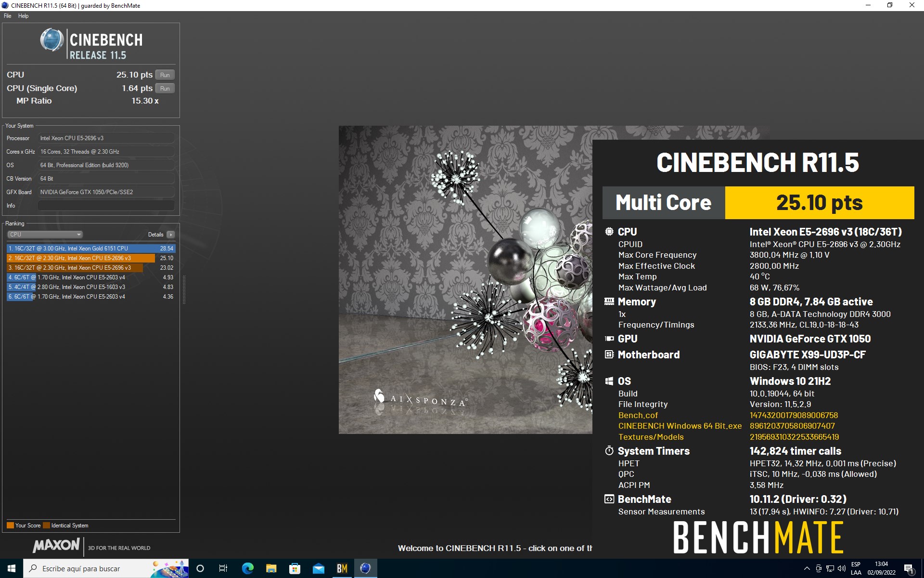Image resolution: width=924 pixels, height=578 pixels.
Task: Click the BenchMate OS Windows icon
Action: tap(609, 381)
